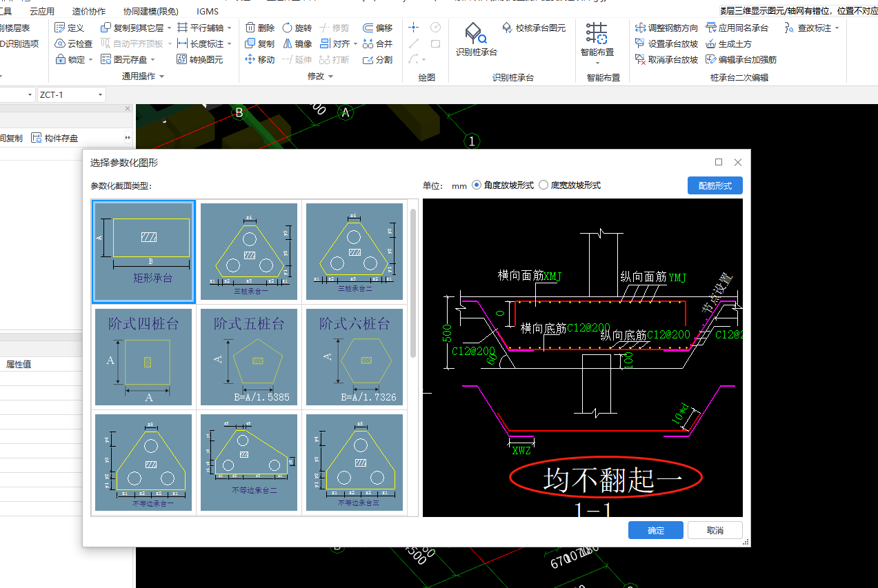The image size is (878, 588).
Task: Click 构件存盘 in the left panel
Action: [54, 138]
